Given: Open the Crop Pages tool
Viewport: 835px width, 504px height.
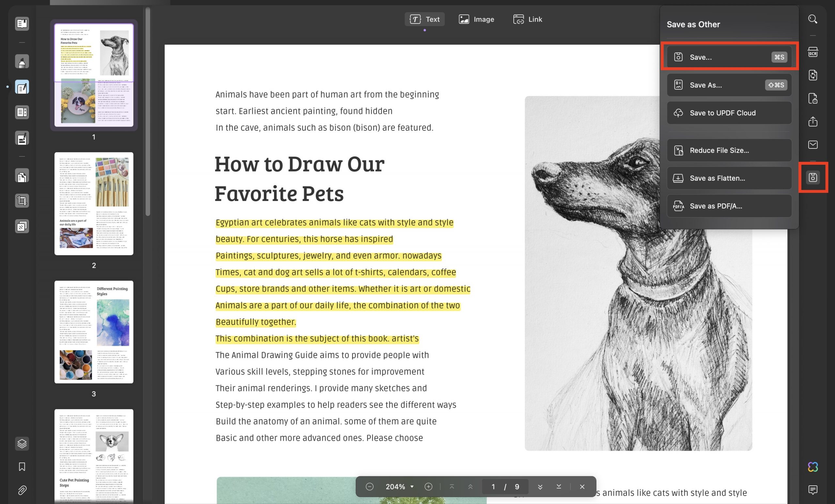Looking at the screenshot, I should (x=22, y=201).
